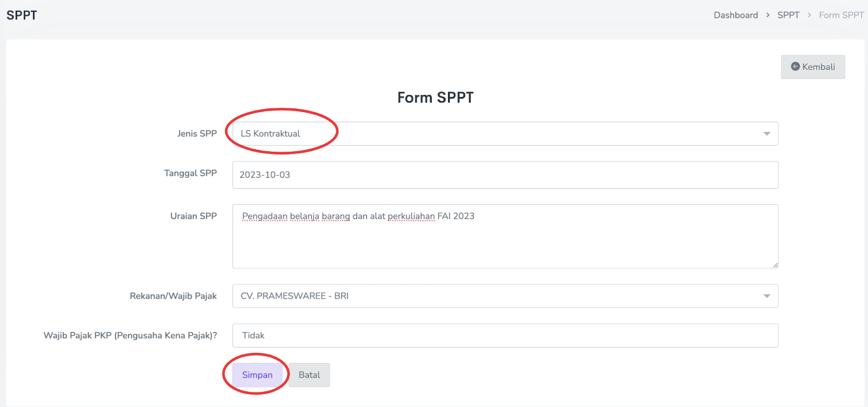Click the Form SPPT heading
The image size is (868, 407).
[435, 98]
